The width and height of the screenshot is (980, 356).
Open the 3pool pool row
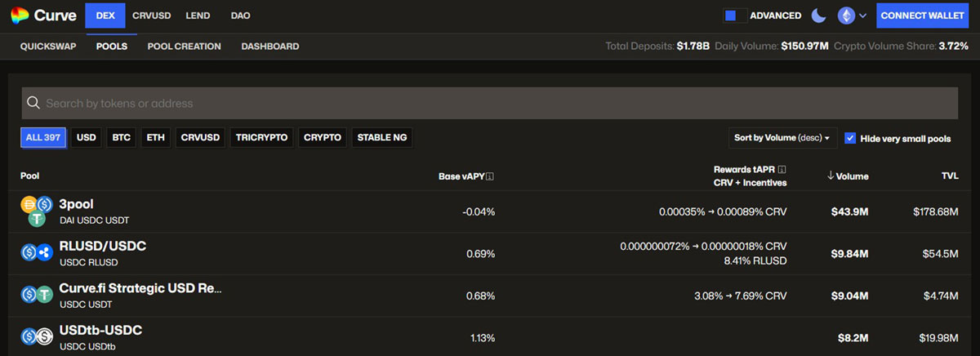[489, 211]
